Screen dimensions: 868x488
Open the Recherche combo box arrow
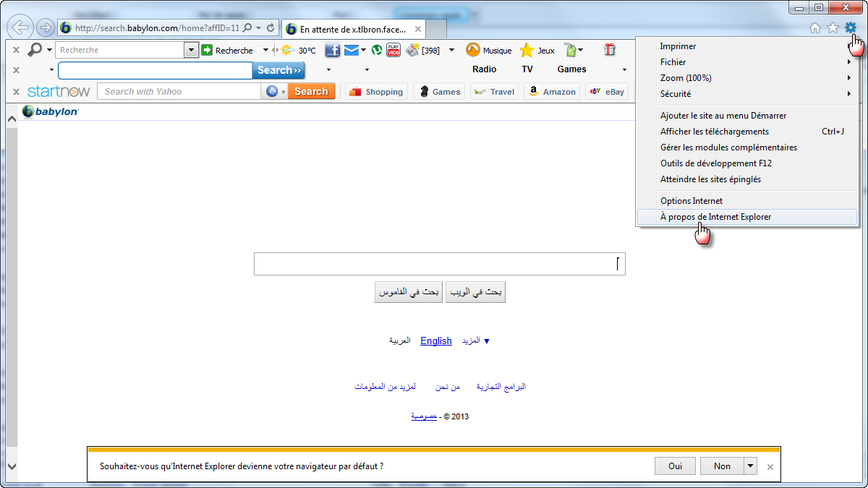191,50
